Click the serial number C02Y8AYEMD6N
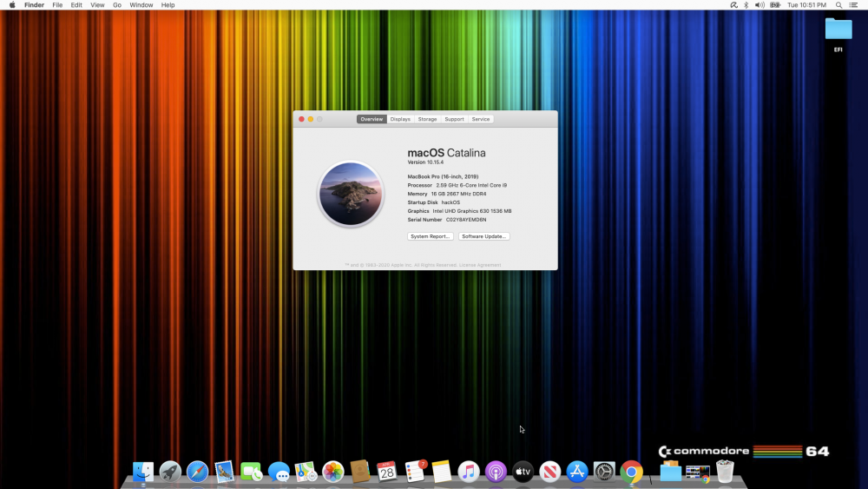868x489 pixels. tap(466, 220)
